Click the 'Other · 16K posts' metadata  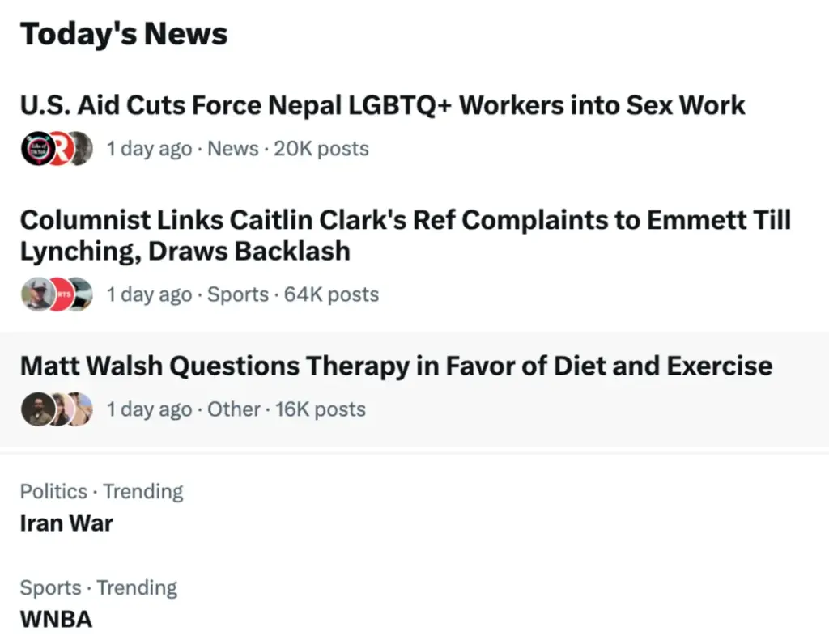click(286, 409)
